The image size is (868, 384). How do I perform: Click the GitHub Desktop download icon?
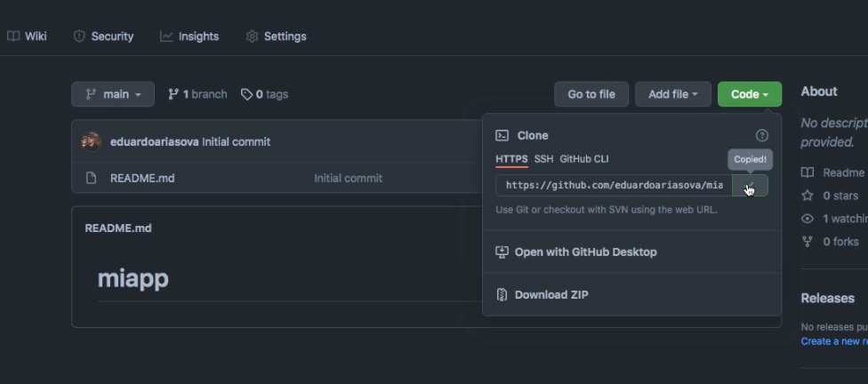point(502,252)
